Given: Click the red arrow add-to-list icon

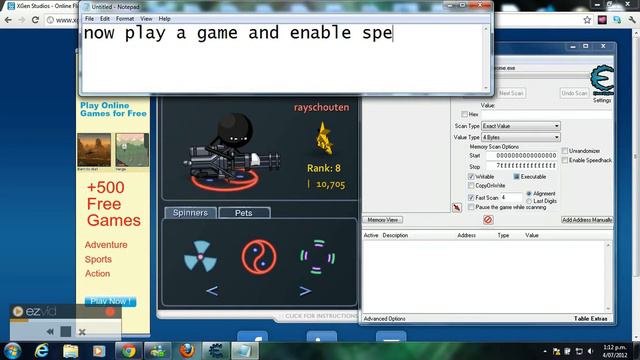Looking at the screenshot, I should (457, 208).
